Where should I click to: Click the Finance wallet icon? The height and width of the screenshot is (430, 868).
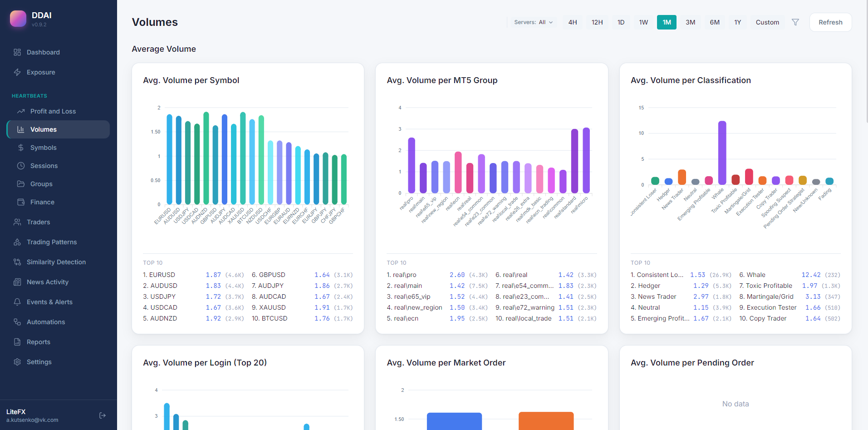click(21, 202)
